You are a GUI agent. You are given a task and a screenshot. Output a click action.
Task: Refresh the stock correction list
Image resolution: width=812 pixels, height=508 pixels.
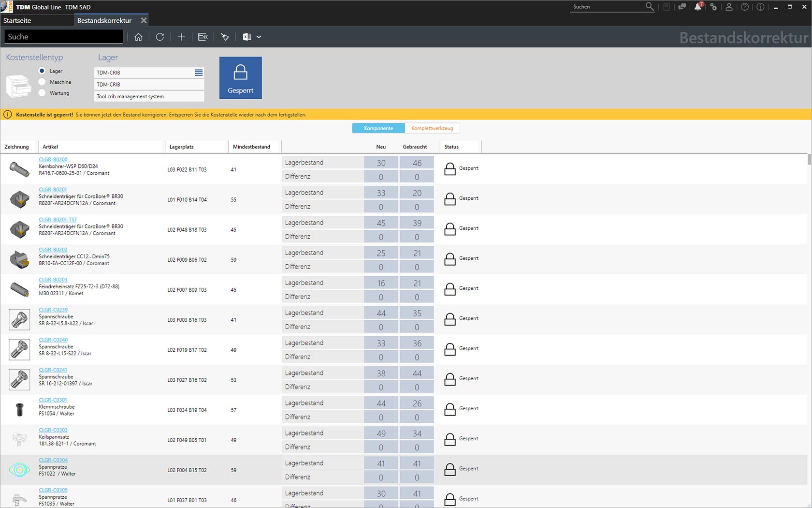pyautogui.click(x=160, y=37)
